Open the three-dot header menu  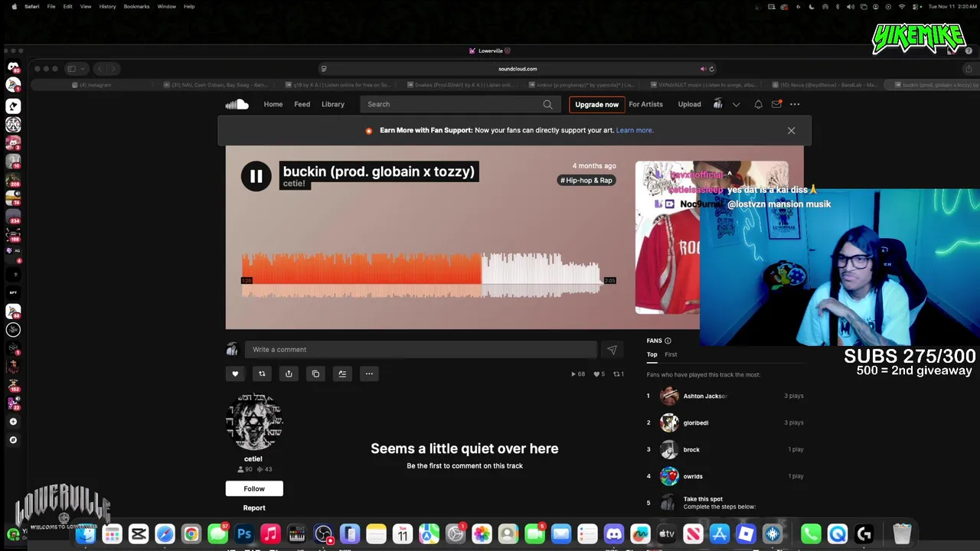pyautogui.click(x=795, y=104)
